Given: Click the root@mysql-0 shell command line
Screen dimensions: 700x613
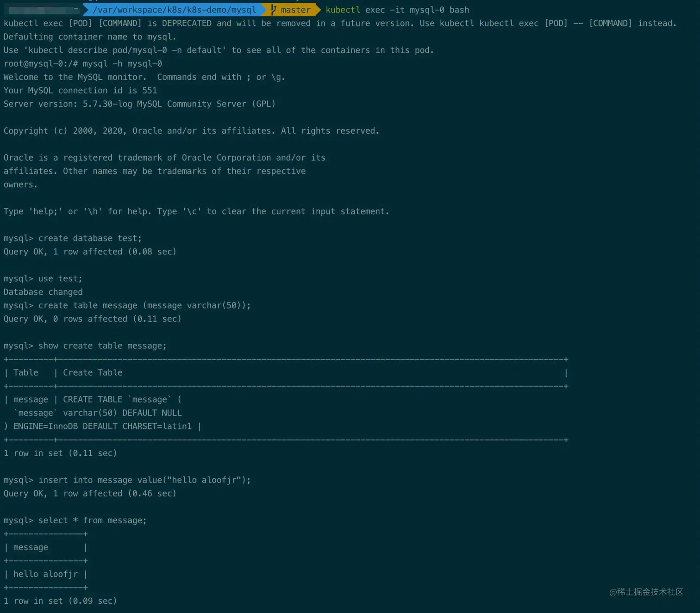Looking at the screenshot, I should [83, 63].
